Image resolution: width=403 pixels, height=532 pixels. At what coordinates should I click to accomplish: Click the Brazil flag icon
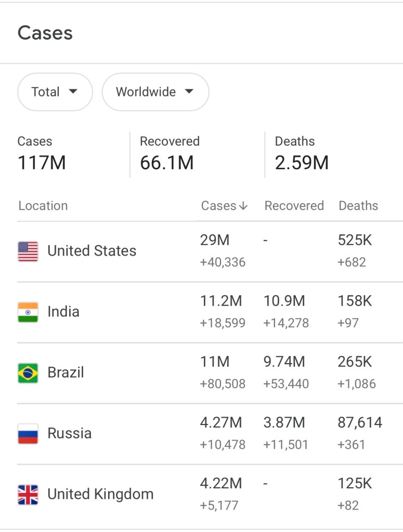click(28, 373)
